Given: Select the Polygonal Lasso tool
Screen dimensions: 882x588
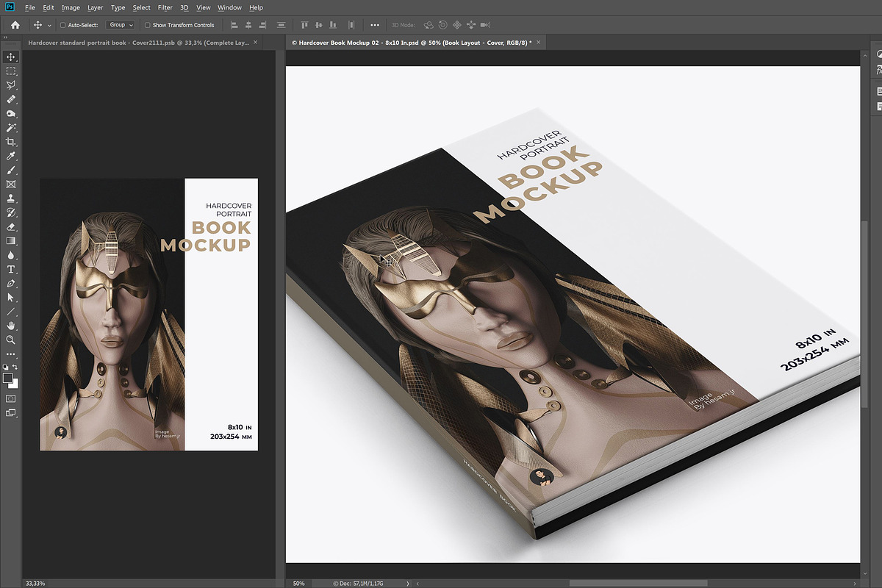Looking at the screenshot, I should (x=11, y=85).
